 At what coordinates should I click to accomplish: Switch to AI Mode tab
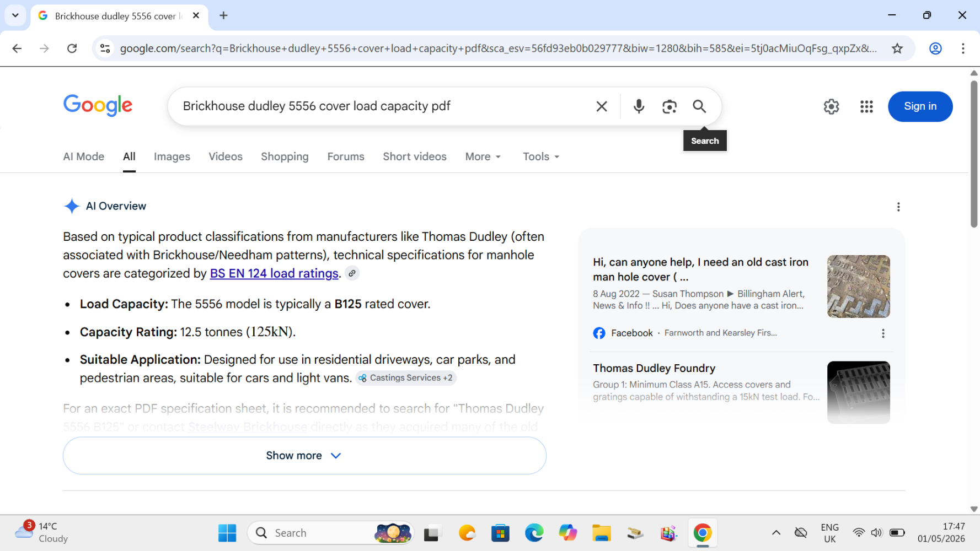(x=84, y=156)
